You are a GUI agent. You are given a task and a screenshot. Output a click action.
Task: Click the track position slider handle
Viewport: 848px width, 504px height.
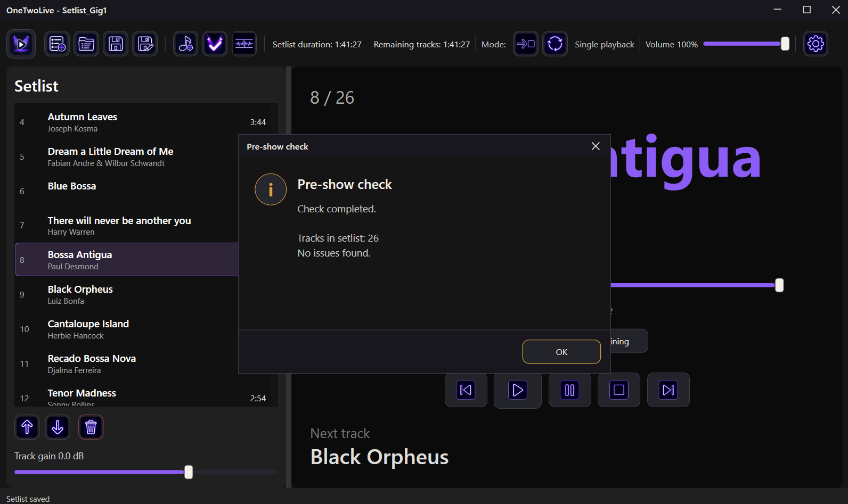(779, 285)
